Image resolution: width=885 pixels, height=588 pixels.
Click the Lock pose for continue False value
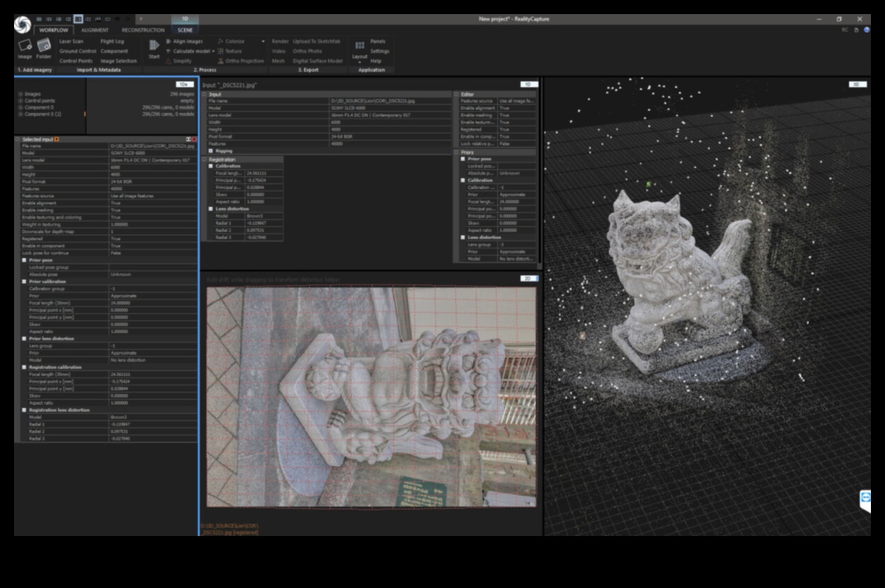153,253
